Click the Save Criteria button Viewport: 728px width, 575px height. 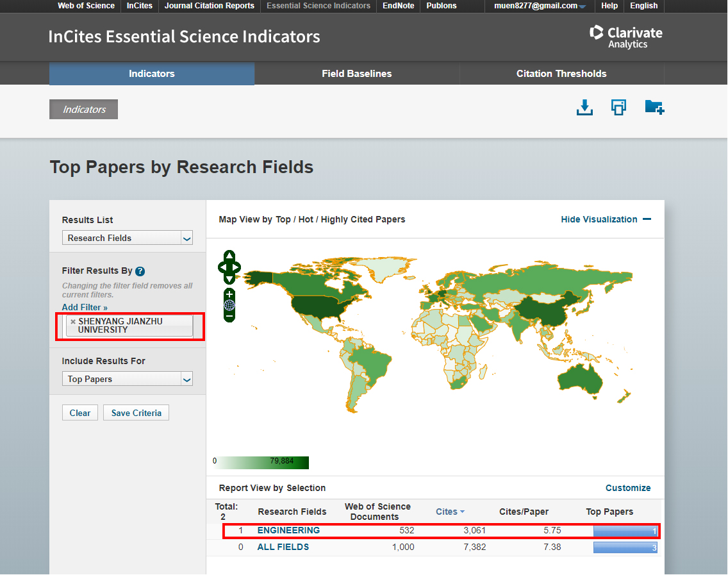tap(136, 413)
